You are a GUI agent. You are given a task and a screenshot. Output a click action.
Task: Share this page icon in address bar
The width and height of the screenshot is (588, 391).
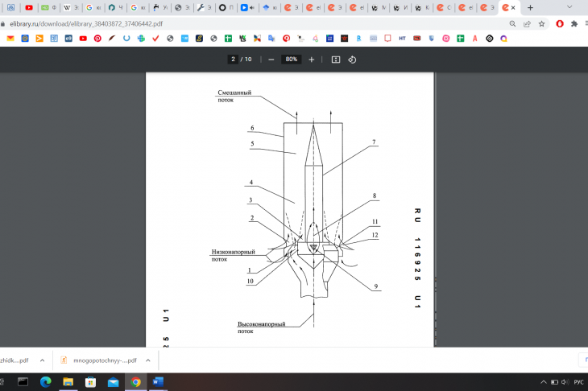[527, 23]
